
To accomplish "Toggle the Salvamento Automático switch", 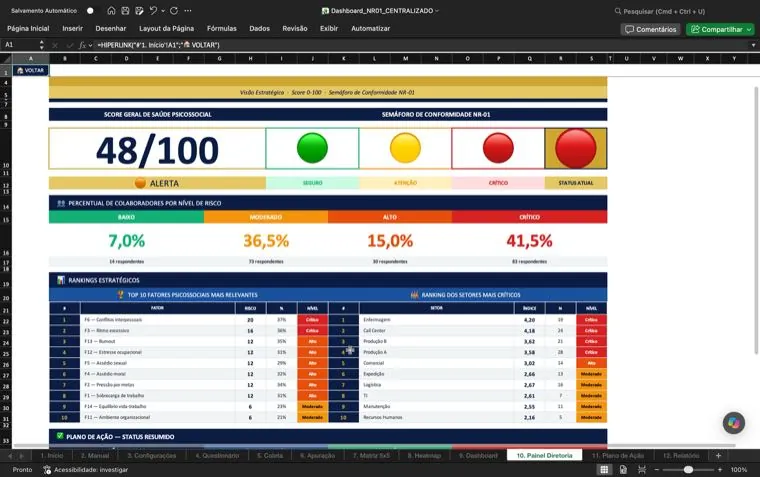I will pyautogui.click(x=90, y=11).
